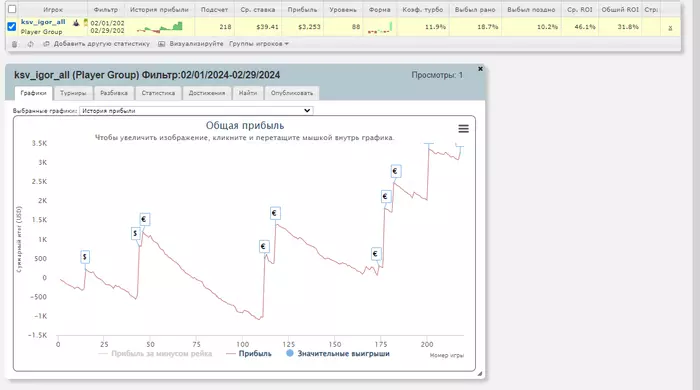Toggle the select-all checkbox in table header
This screenshot has height=390, width=700.
[x=12, y=9]
